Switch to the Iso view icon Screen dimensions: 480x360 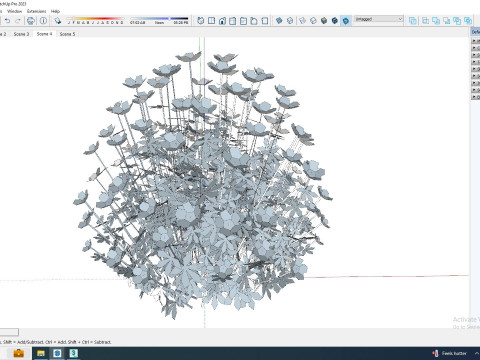pos(201,21)
